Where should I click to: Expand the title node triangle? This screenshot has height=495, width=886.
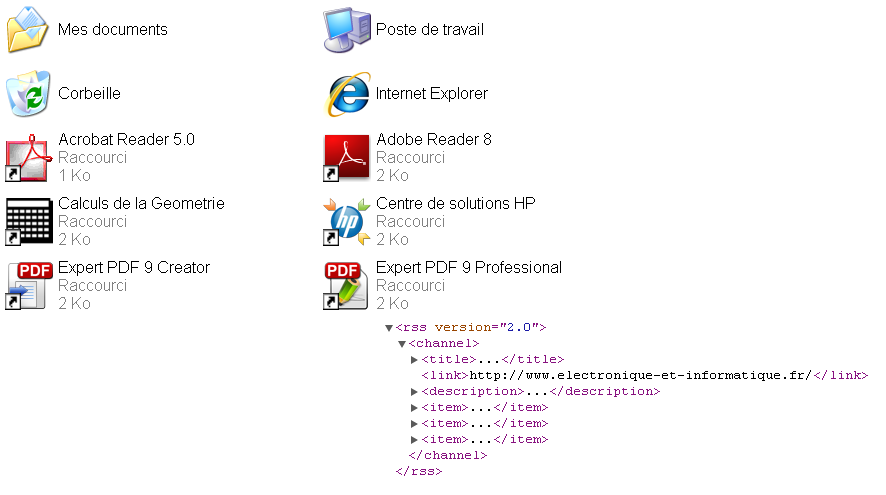pyautogui.click(x=414, y=359)
